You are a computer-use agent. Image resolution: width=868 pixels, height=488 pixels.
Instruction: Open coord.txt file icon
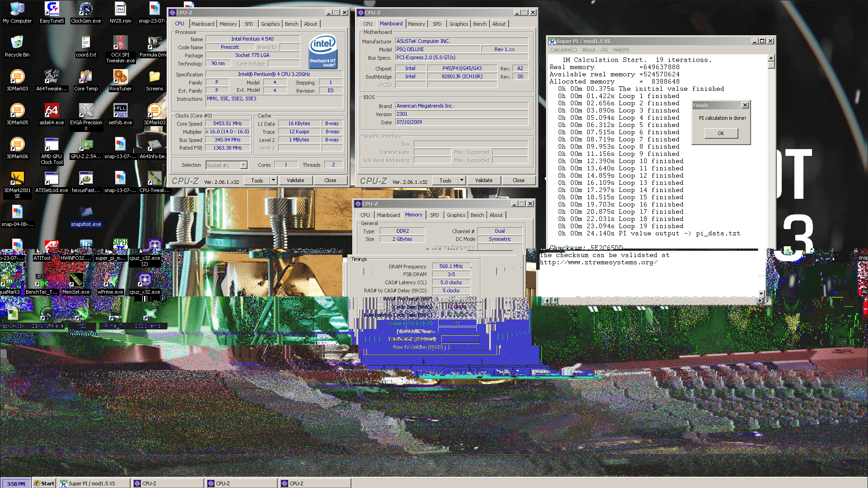coord(86,47)
